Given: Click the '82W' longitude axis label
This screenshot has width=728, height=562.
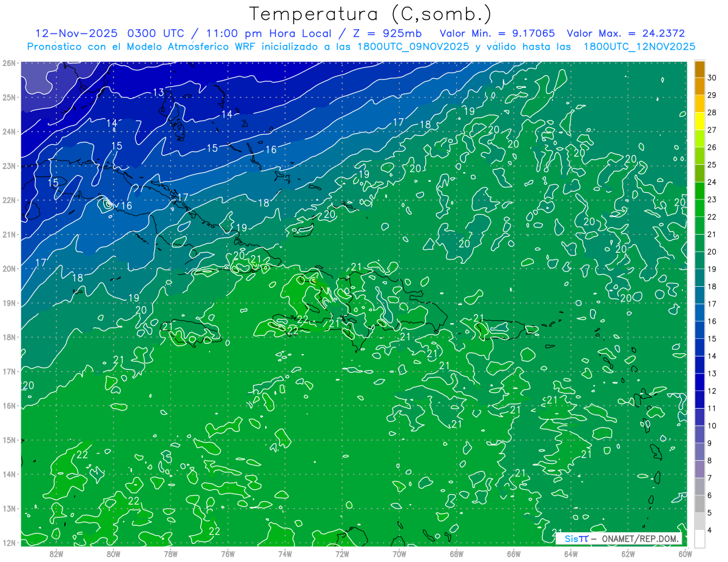Looking at the screenshot, I should [56, 554].
